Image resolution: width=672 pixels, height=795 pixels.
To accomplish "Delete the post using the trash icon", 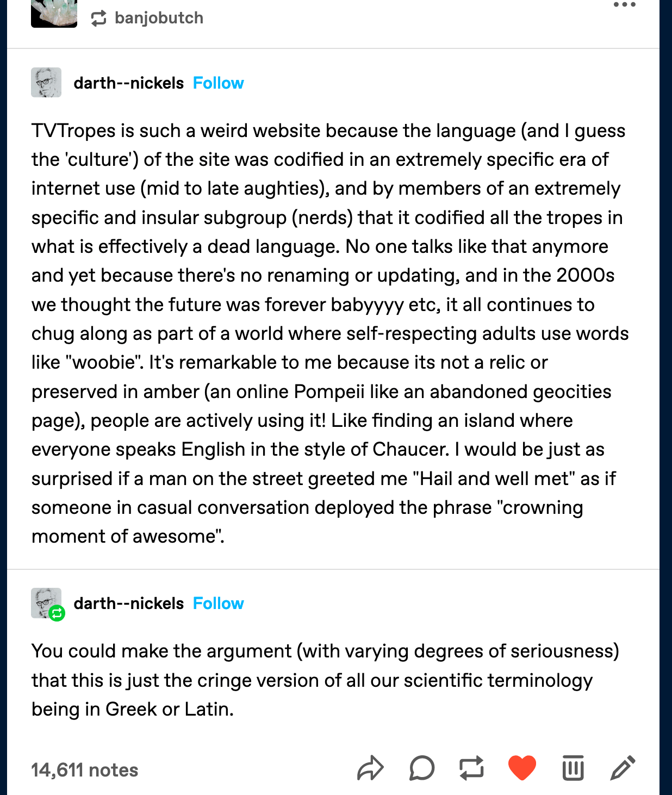I will [572, 769].
